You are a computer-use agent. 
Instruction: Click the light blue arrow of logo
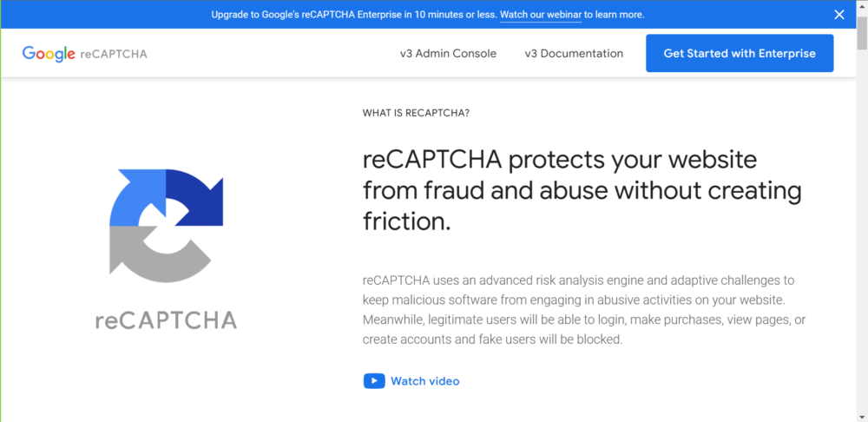(x=137, y=198)
